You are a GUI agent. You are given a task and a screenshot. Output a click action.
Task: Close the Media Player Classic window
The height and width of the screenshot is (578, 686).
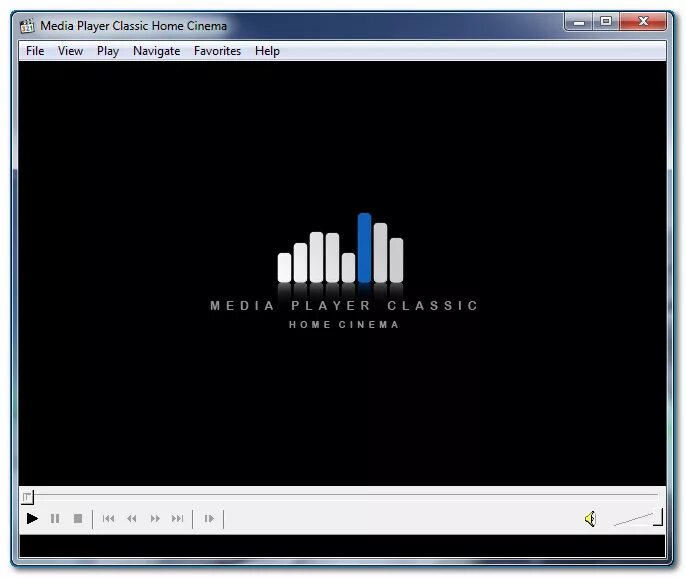pos(643,21)
